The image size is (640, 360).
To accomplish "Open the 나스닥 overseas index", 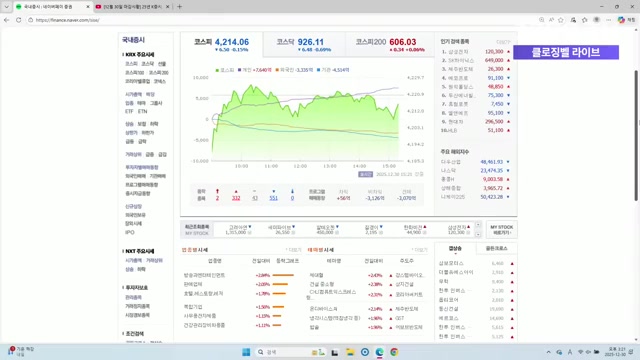I will [x=448, y=171].
